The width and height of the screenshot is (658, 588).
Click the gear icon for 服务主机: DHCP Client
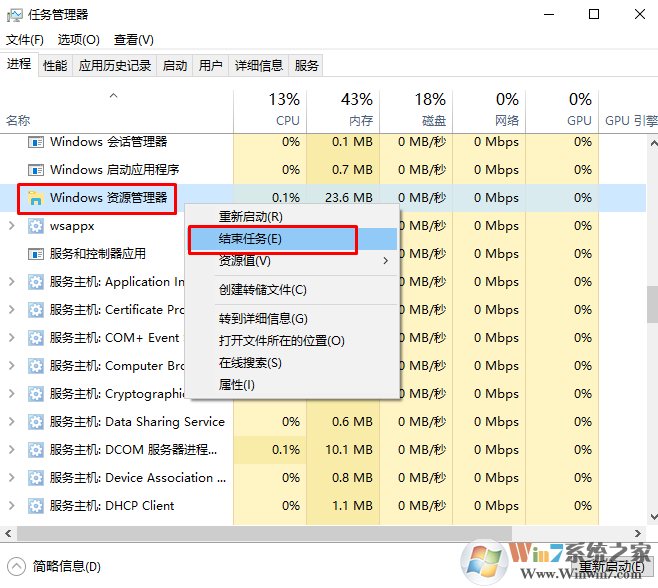click(x=36, y=506)
